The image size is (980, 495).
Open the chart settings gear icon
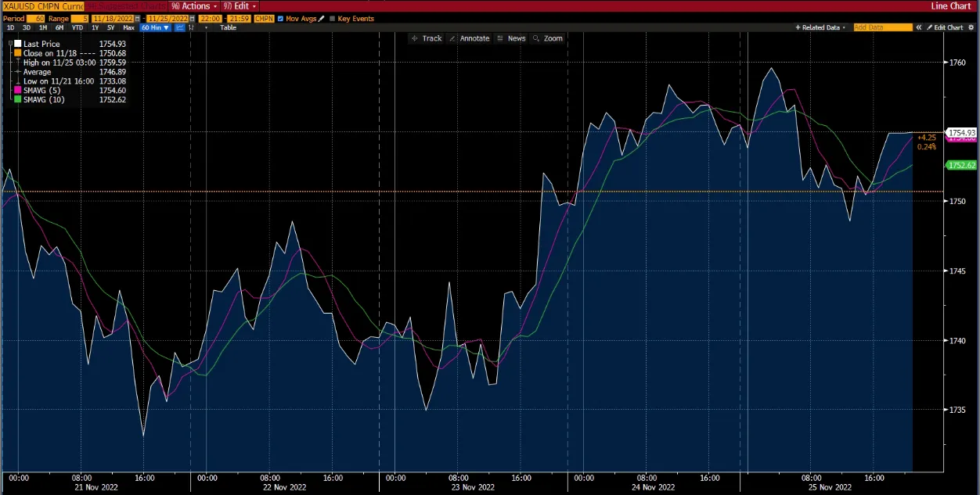click(x=971, y=27)
